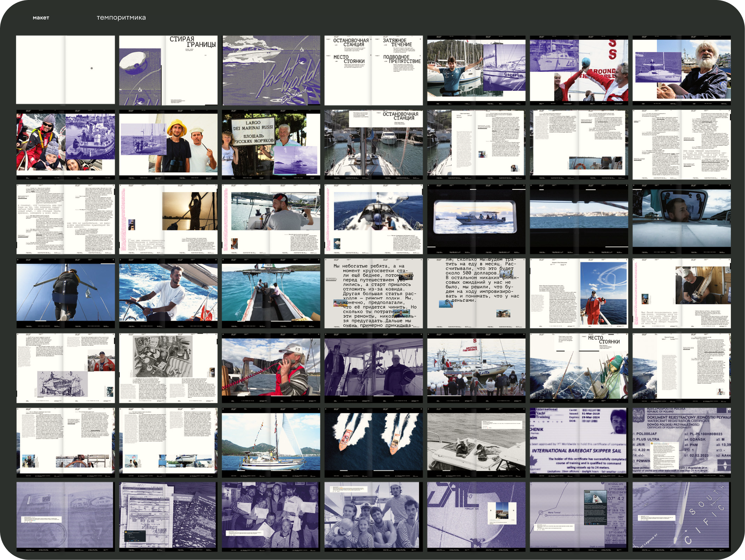
Task: Select the 'МЕСТО СТОЯНКИ' chapter opener spread
Action: pos(579,368)
